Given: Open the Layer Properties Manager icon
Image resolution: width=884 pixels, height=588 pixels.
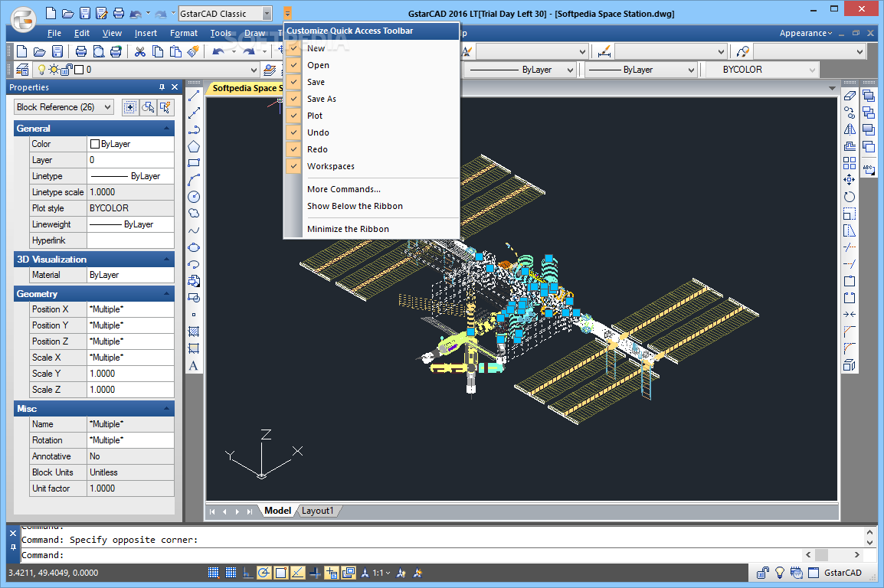Looking at the screenshot, I should 22,69.
